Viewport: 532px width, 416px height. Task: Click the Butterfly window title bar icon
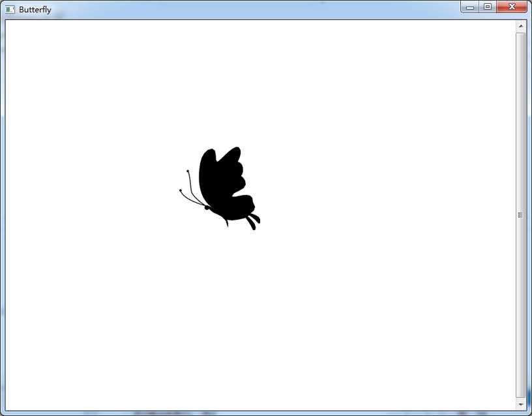(10, 10)
